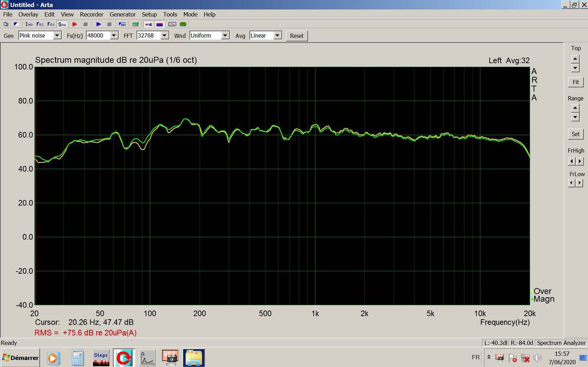Show hidden tray icons chevron

click(x=489, y=357)
